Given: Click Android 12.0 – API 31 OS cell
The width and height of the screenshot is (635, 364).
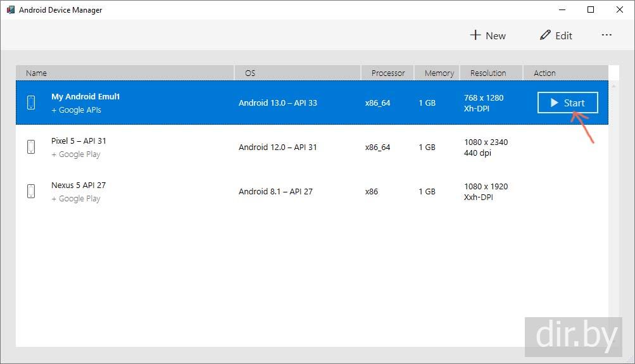Looking at the screenshot, I should tap(277, 147).
